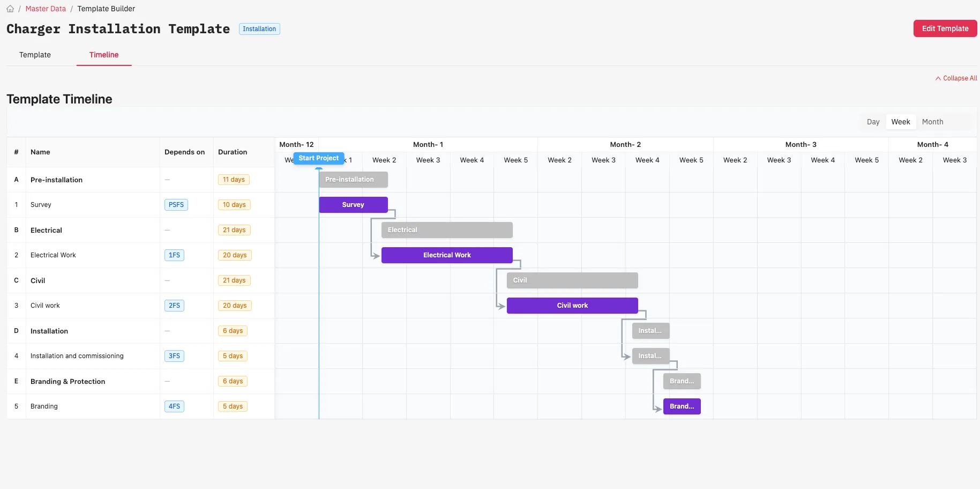Collapse all timeline rows
The width and height of the screenshot is (980, 489).
pyautogui.click(x=956, y=78)
